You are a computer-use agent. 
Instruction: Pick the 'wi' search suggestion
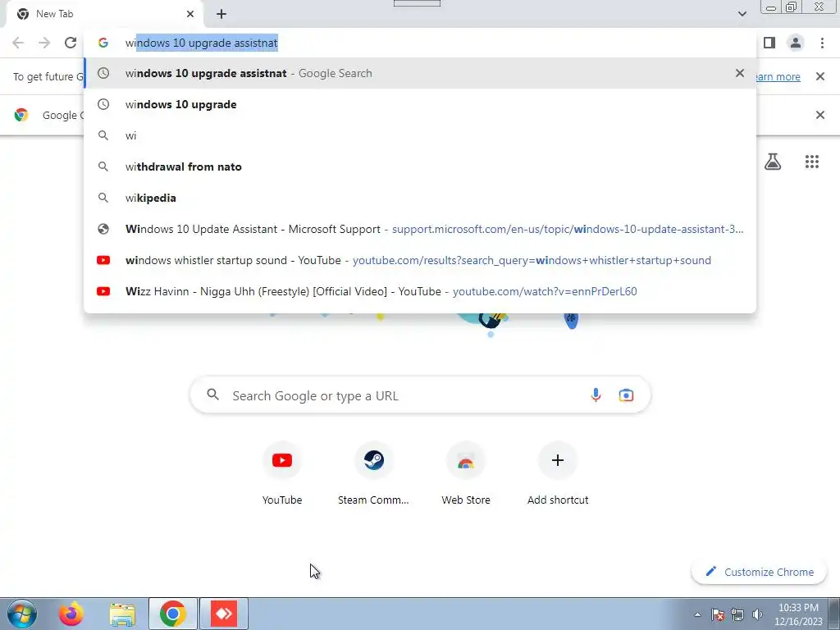[420, 135]
